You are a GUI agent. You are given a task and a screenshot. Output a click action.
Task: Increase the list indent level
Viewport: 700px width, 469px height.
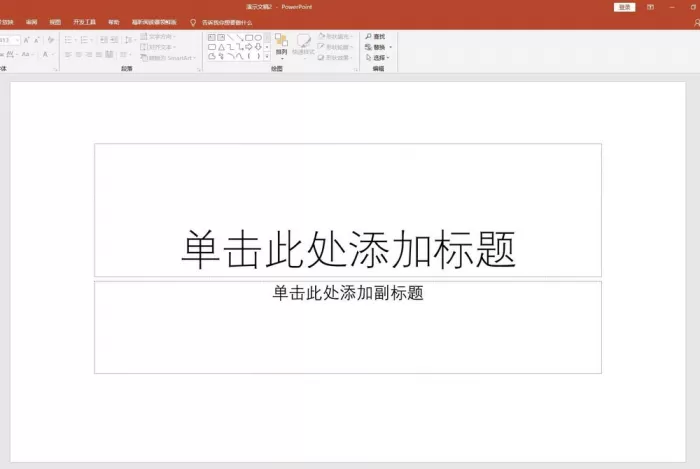tap(114, 40)
